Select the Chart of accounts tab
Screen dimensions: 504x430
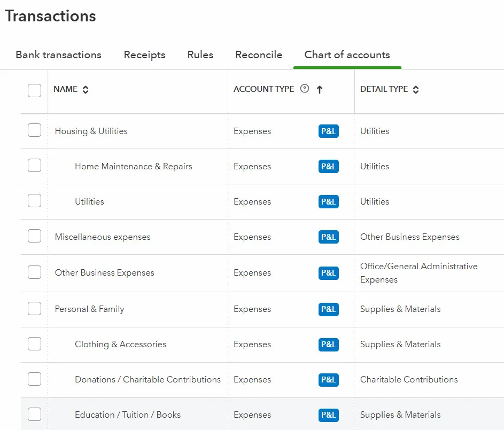tap(347, 55)
